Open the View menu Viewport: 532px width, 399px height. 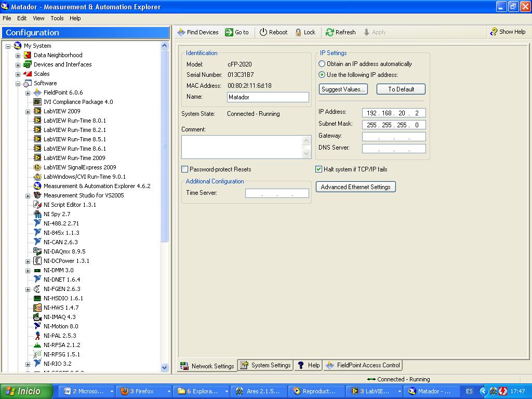(38, 18)
